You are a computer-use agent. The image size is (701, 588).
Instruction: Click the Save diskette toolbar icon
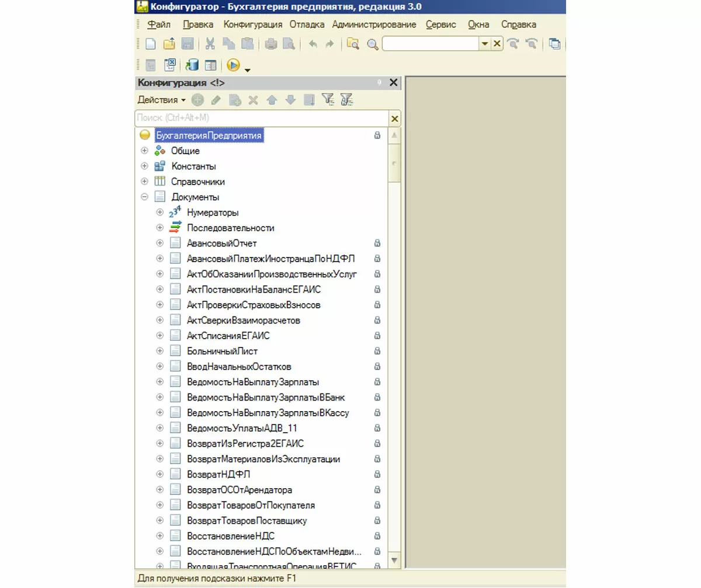(x=187, y=44)
